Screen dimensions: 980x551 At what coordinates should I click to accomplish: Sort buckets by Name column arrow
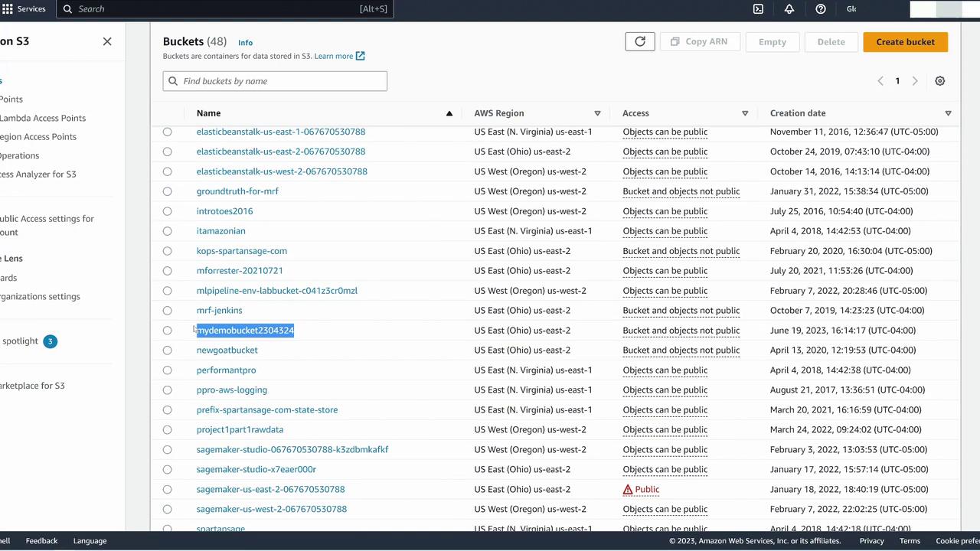(x=449, y=113)
